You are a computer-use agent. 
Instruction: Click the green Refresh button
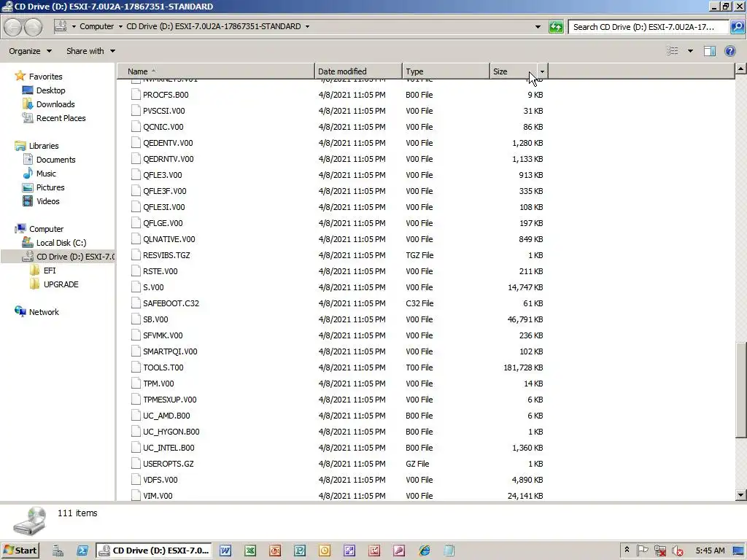pyautogui.click(x=556, y=27)
